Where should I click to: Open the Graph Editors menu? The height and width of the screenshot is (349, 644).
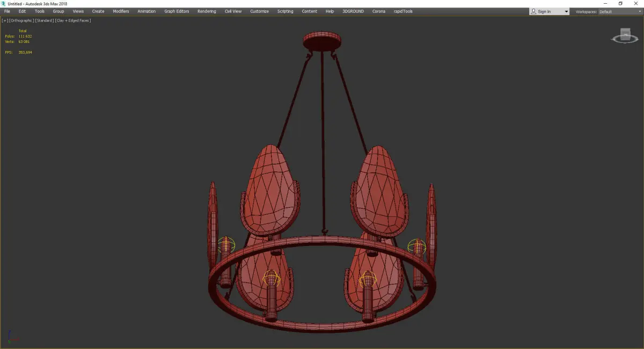[x=177, y=11]
